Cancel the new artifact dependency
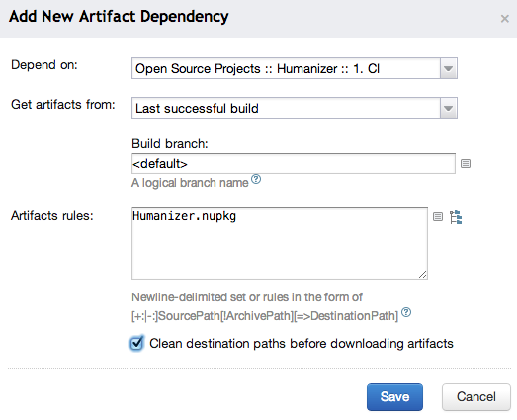The width and height of the screenshot is (517, 420). tap(476, 397)
